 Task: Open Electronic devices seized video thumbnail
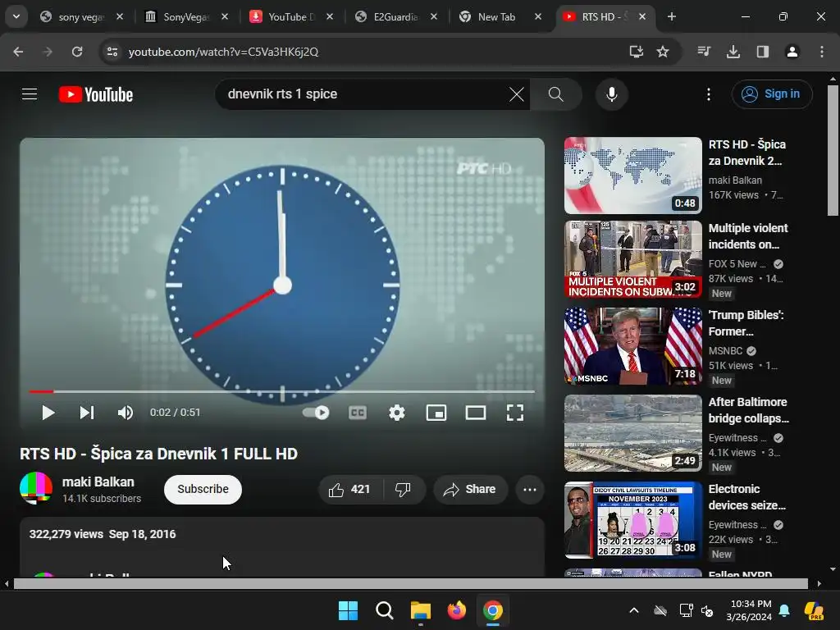pyautogui.click(x=632, y=519)
